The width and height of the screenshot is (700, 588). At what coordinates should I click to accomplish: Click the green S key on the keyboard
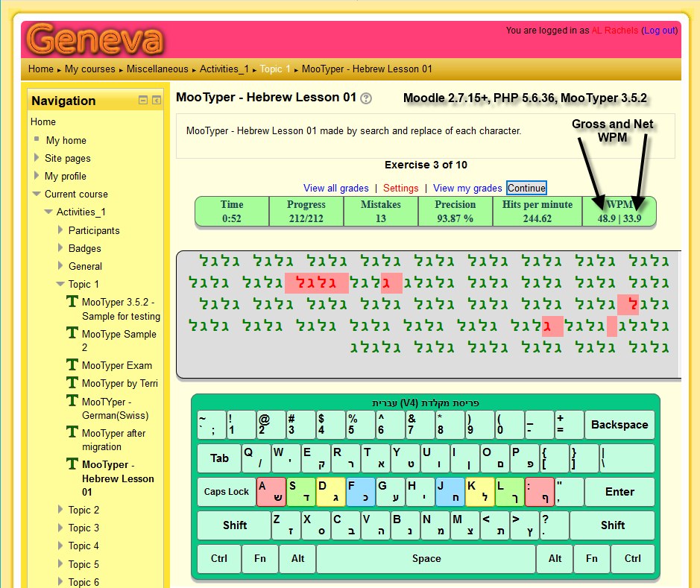301,492
